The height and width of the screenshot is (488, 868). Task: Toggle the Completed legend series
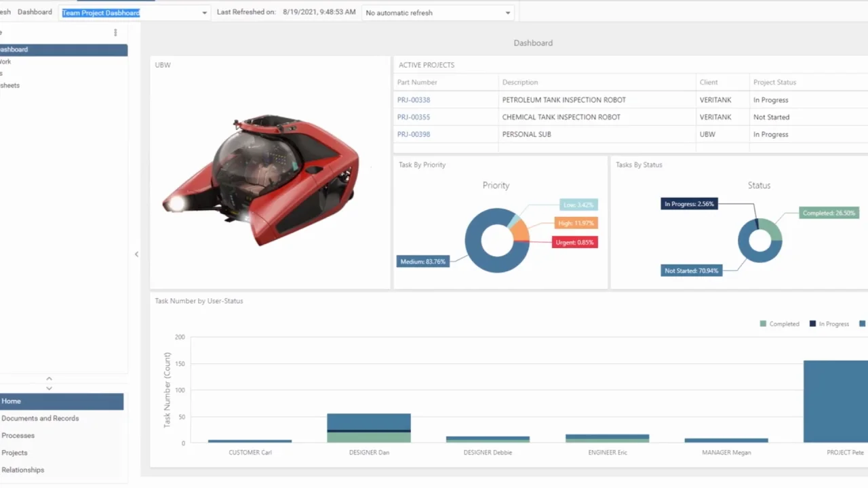779,324
